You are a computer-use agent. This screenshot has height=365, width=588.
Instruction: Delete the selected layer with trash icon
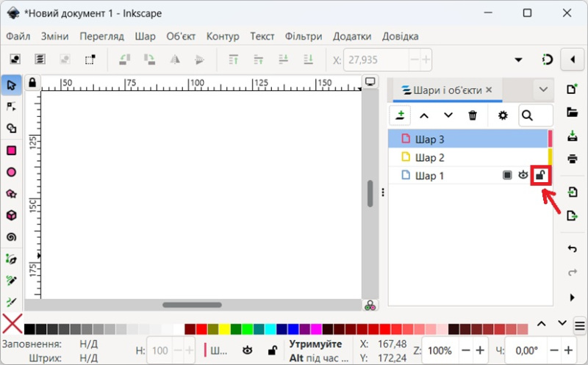pos(473,115)
